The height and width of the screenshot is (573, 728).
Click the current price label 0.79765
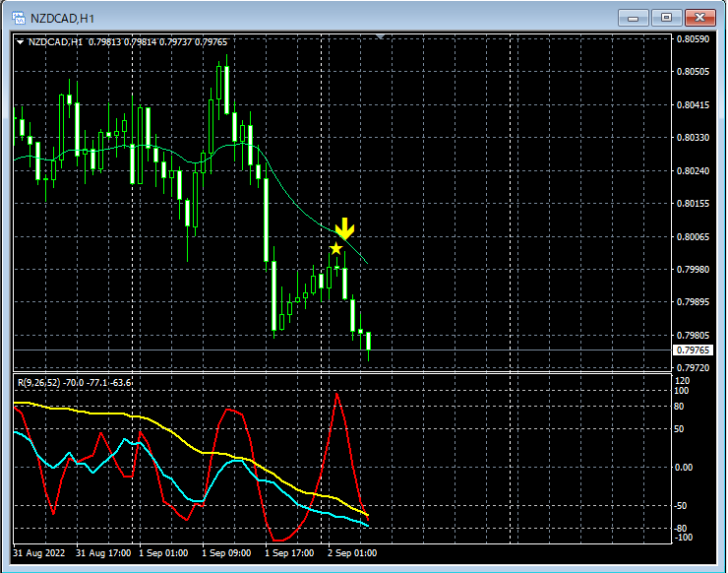tap(693, 350)
